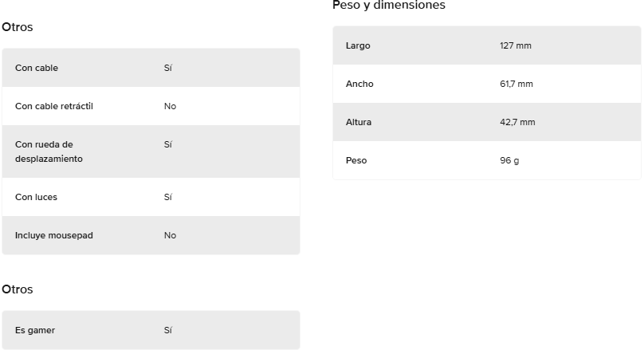Click the "Largo" row label
Screen dimensions: 644x354
click(358, 45)
